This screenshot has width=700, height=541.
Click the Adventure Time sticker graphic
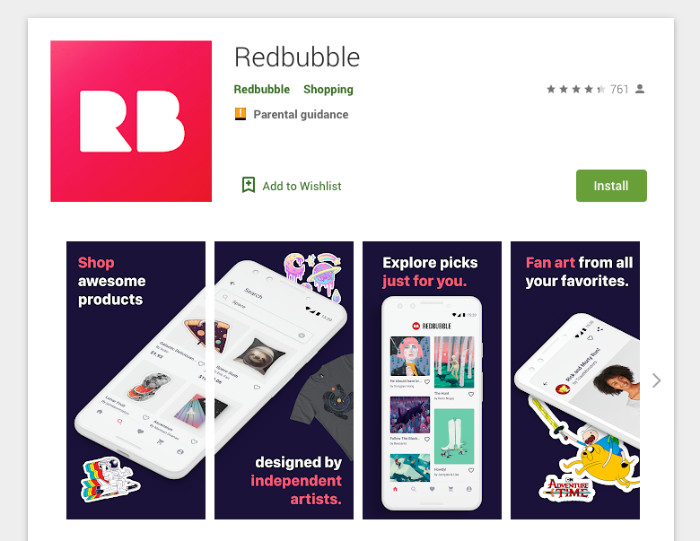click(566, 487)
